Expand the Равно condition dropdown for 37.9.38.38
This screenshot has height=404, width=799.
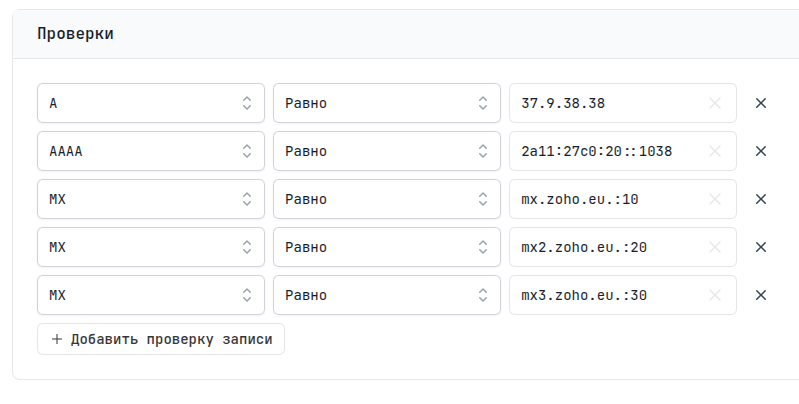[x=386, y=103]
